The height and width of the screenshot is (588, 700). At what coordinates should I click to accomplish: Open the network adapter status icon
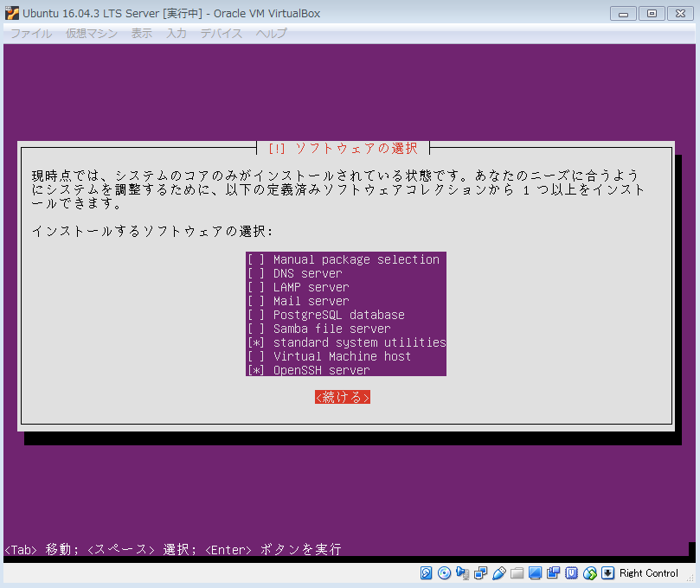click(x=481, y=573)
